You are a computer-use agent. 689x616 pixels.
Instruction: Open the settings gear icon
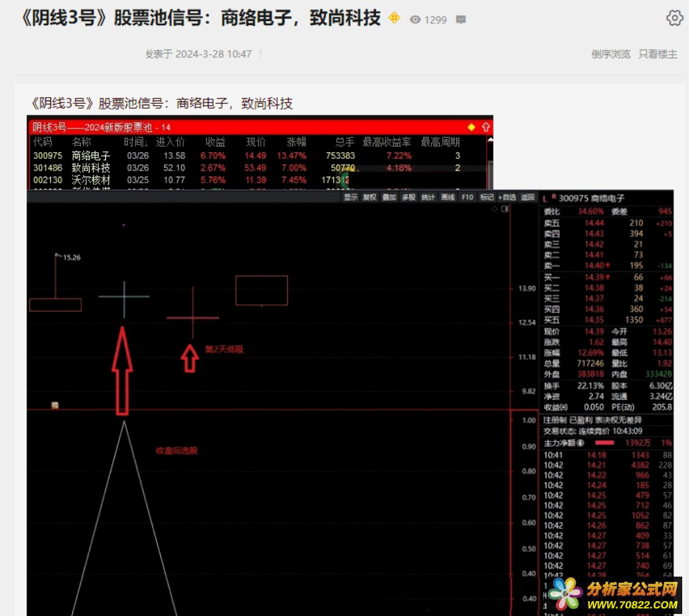(x=675, y=18)
